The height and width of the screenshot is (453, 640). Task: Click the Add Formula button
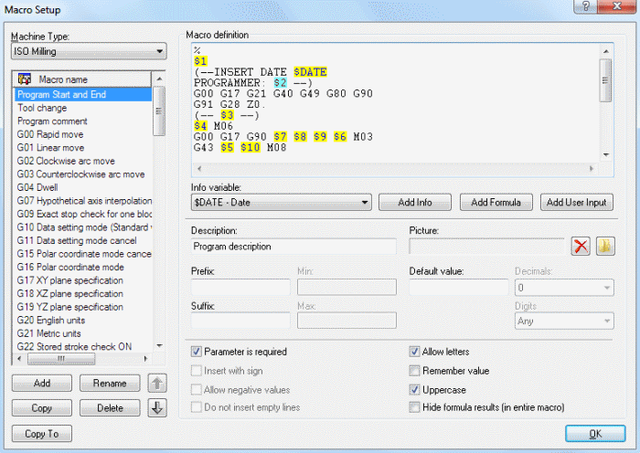click(x=496, y=202)
